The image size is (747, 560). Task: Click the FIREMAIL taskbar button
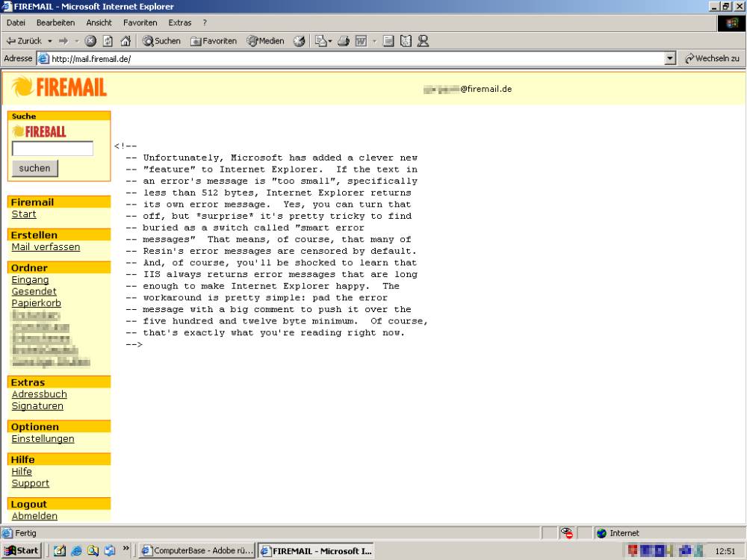pyautogui.click(x=316, y=550)
